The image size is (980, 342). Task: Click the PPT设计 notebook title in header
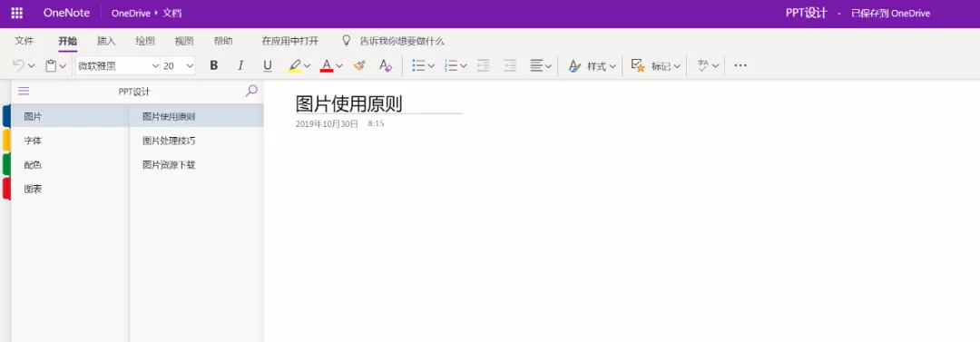(x=807, y=13)
